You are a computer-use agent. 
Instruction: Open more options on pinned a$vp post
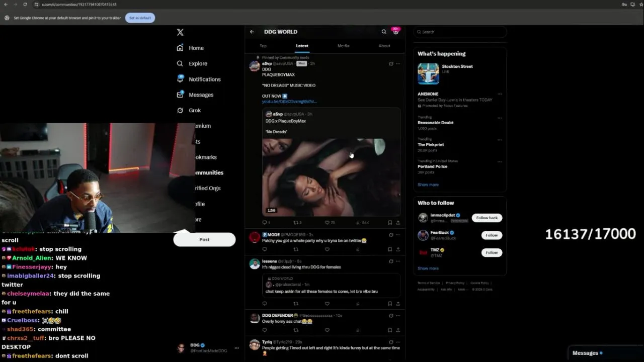(398, 64)
